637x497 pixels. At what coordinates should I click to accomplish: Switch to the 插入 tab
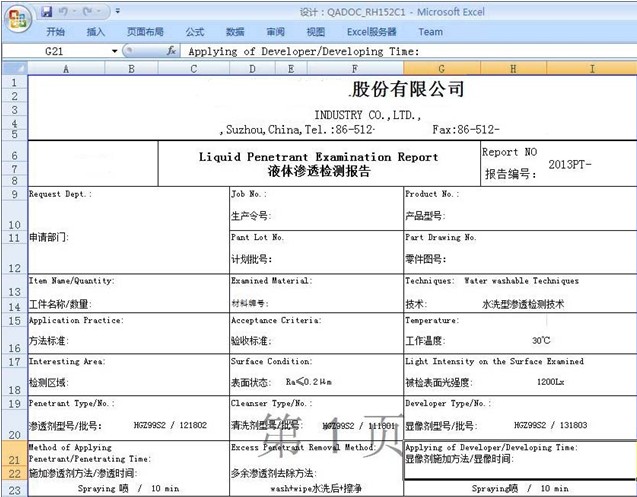96,32
